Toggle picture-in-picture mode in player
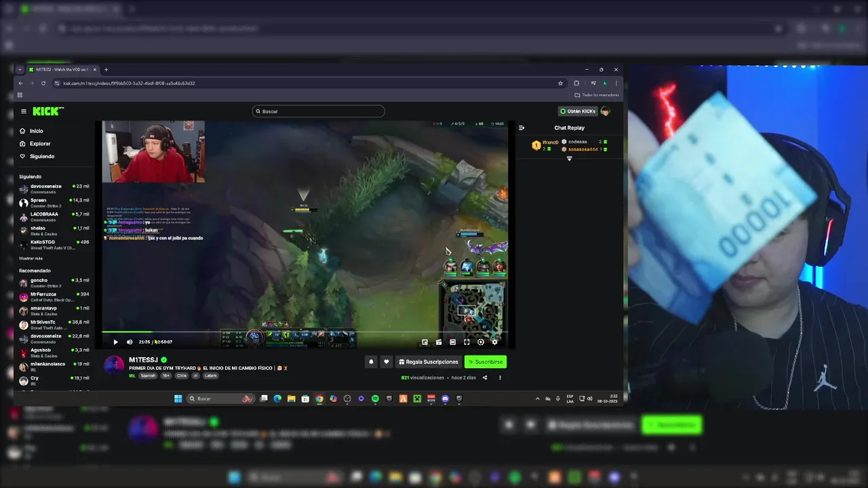This screenshot has height=488, width=868. coord(425,342)
